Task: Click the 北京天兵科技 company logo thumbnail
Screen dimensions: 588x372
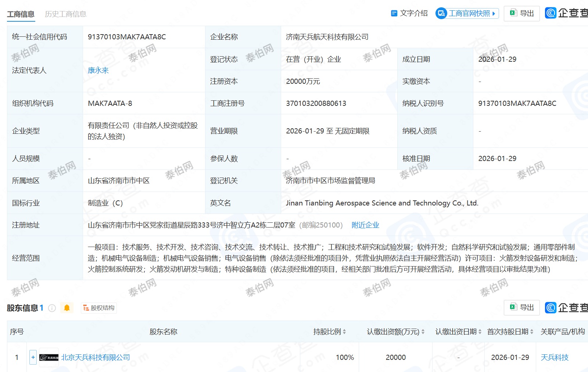Action: coord(49,357)
